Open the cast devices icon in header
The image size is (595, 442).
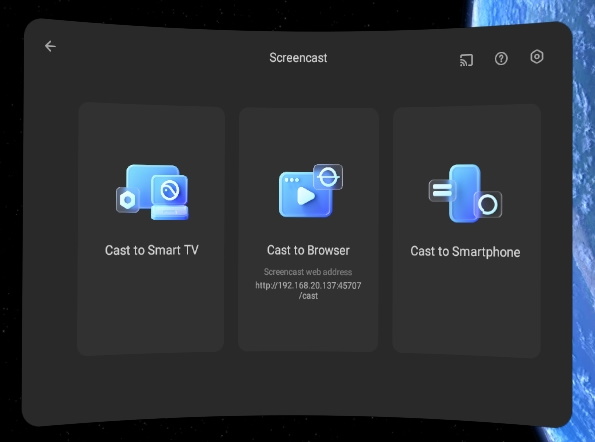466,60
